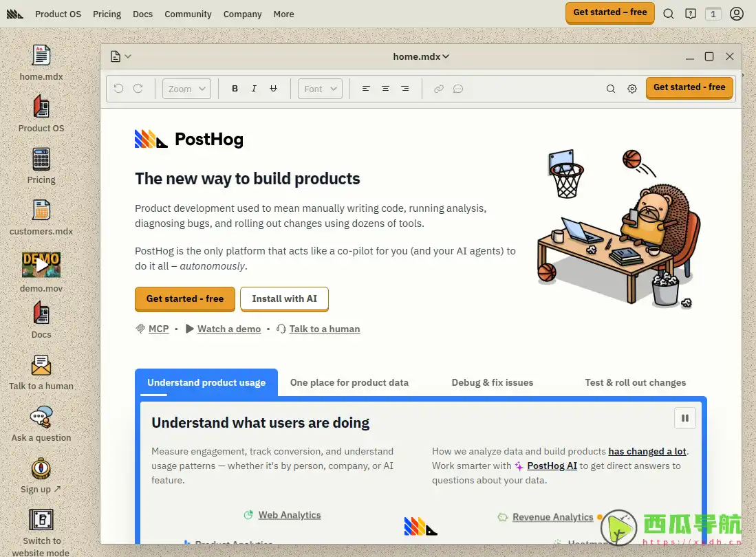Toggle strikethrough formatting
This screenshot has height=557, width=756.
(x=273, y=89)
